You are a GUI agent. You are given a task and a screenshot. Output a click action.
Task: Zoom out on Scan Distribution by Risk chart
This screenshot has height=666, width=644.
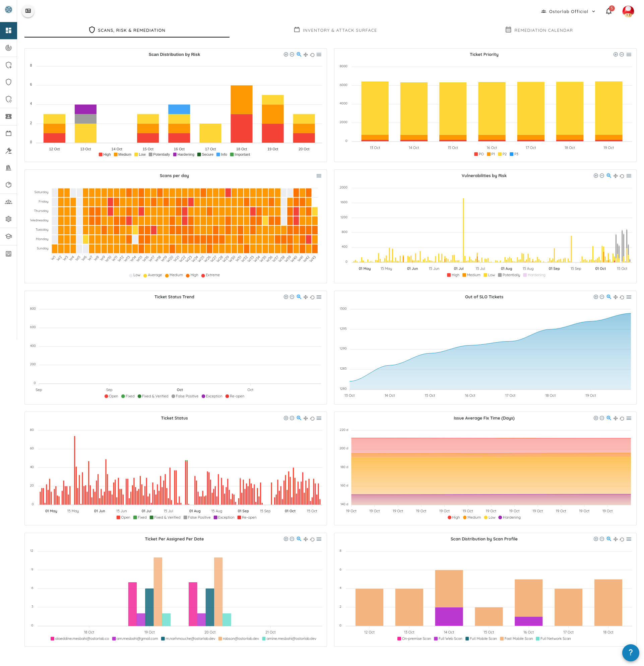point(292,54)
